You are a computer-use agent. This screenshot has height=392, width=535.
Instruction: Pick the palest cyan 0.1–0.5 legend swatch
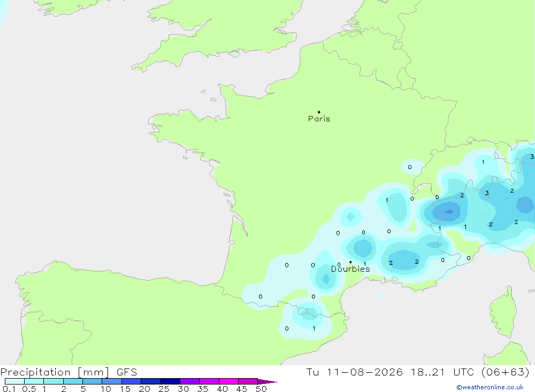(x=14, y=381)
